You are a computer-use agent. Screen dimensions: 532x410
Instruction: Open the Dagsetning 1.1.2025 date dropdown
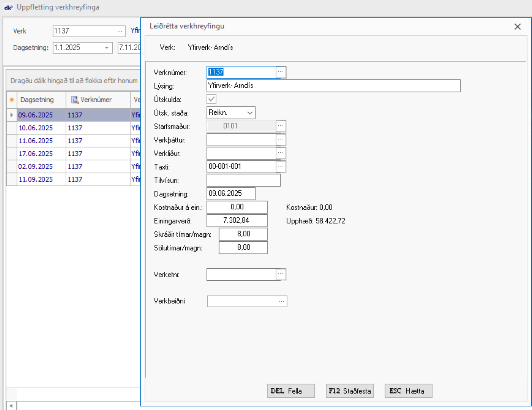coord(107,48)
